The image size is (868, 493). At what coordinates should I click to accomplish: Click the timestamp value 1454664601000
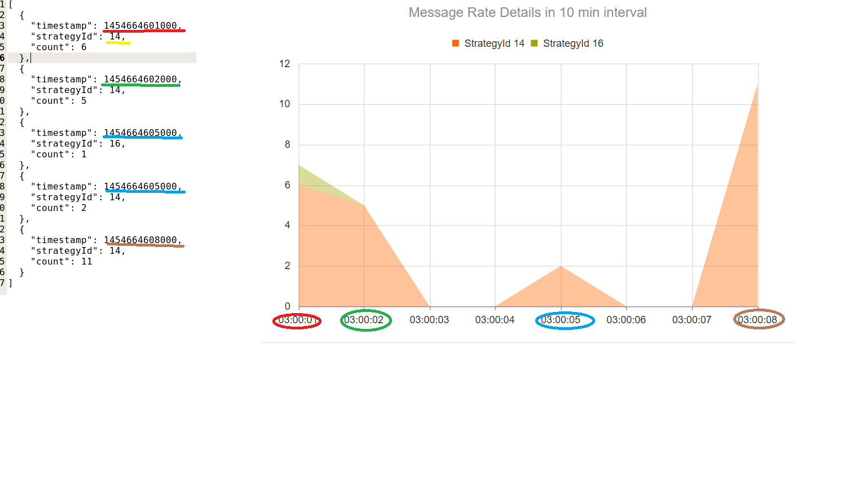tap(140, 25)
